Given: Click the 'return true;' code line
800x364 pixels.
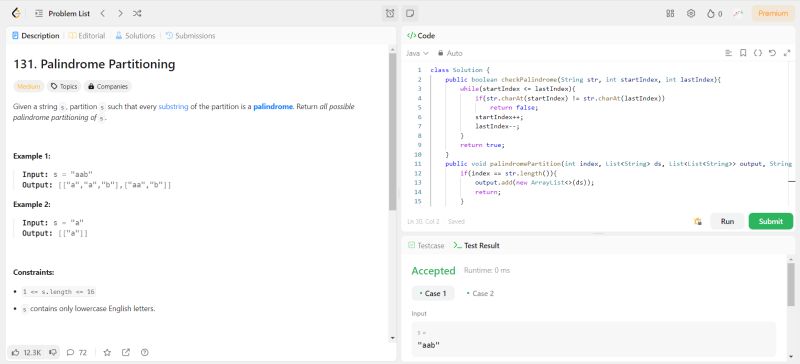Looking at the screenshot, I should point(482,145).
